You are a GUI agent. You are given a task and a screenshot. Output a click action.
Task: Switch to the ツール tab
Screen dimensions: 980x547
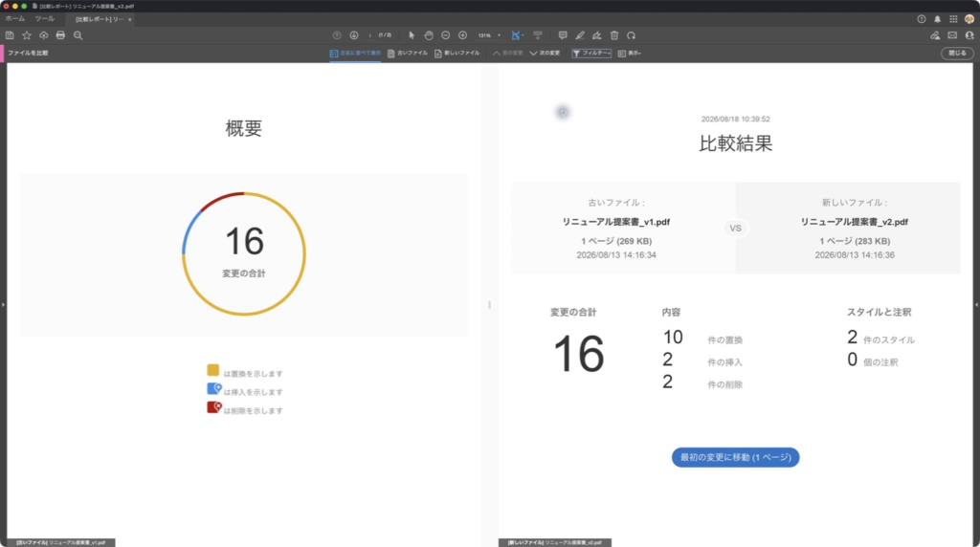(x=44, y=19)
